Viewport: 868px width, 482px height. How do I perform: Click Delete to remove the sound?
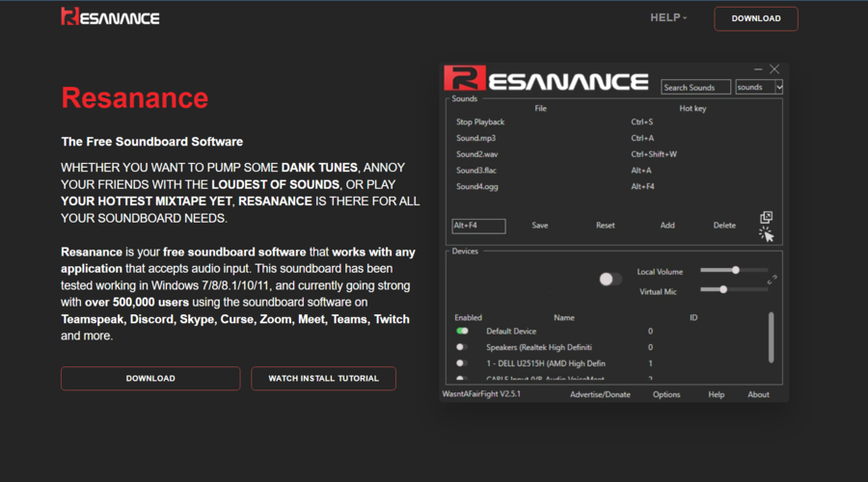click(x=724, y=226)
